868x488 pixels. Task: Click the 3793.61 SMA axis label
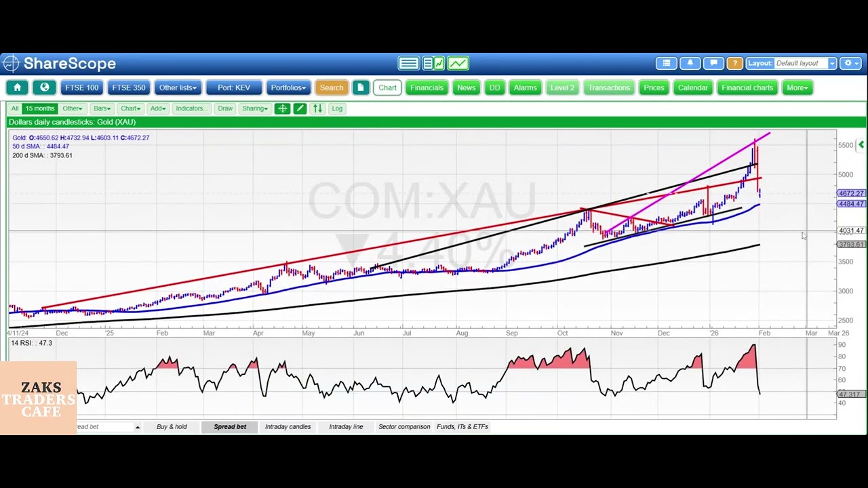tap(851, 245)
